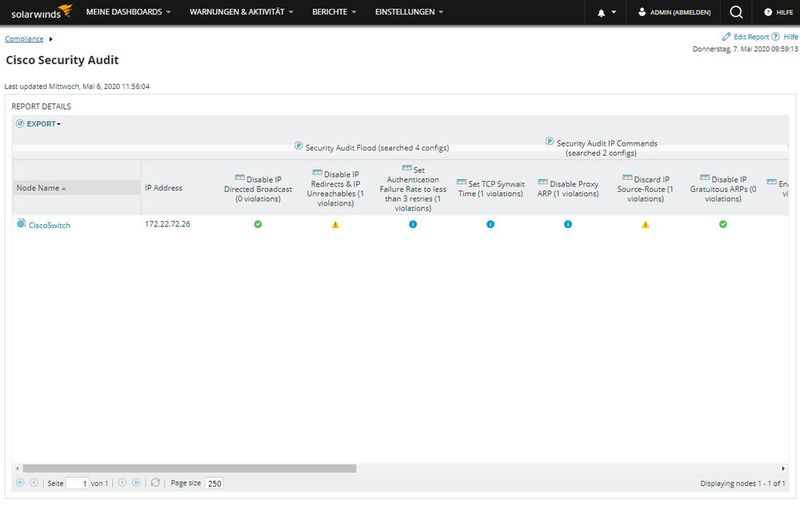Viewport: 800px width, 505px height.
Task: Go to the last page button
Action: pos(136,483)
